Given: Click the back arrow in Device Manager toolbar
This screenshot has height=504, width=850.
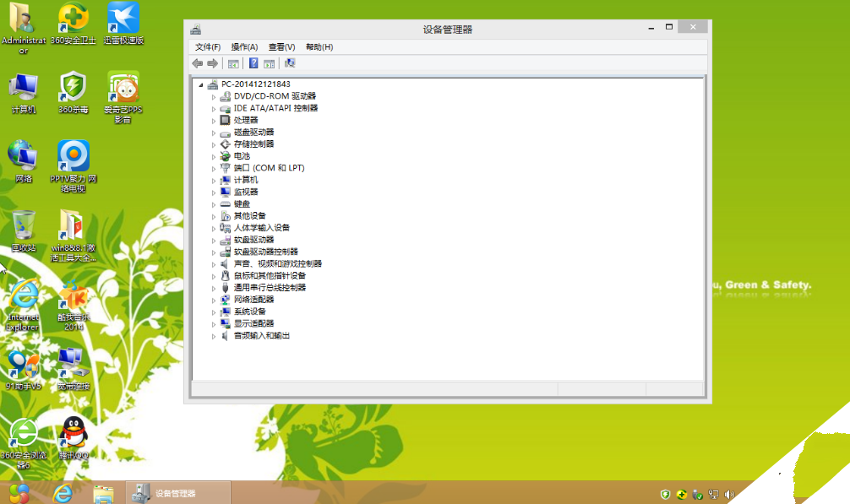Looking at the screenshot, I should pos(198,63).
